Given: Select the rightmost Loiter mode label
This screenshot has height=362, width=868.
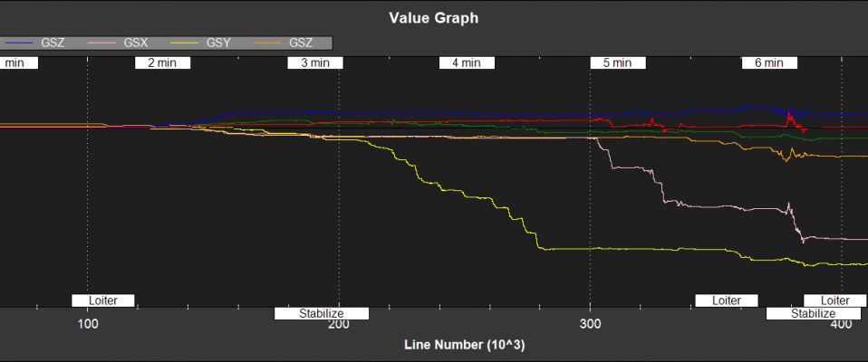Looking at the screenshot, I should tap(834, 300).
